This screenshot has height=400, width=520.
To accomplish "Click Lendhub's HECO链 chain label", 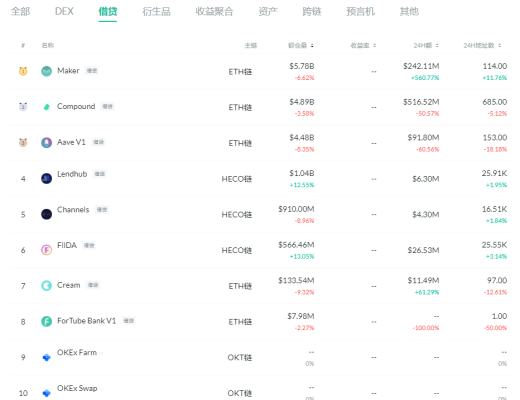I will click(237, 179).
